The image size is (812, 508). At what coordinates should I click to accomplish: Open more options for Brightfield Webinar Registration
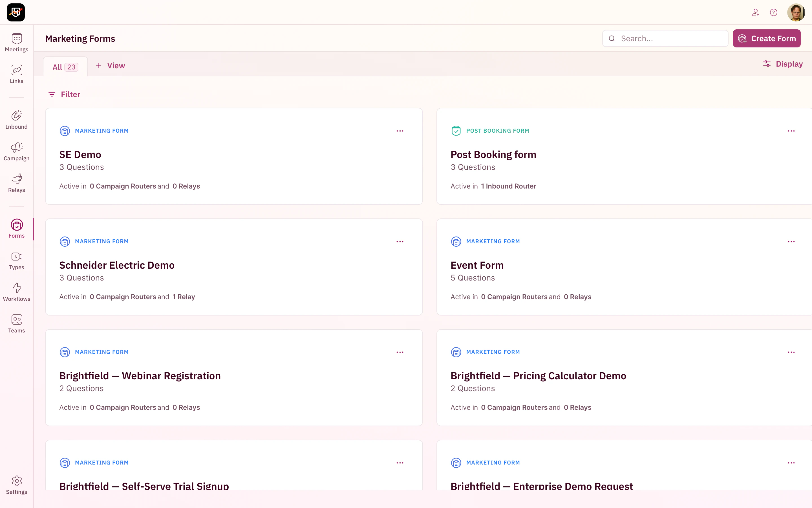click(x=400, y=352)
